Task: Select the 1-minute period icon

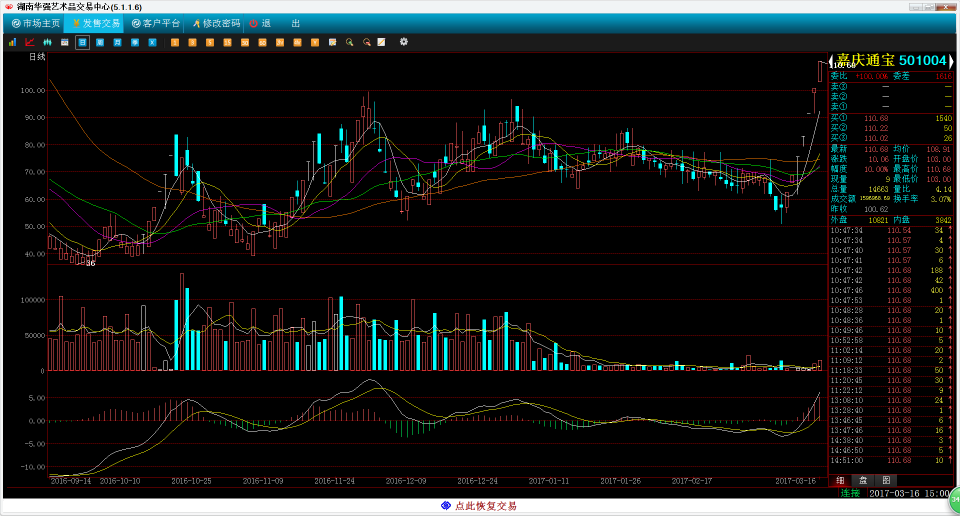Action: (x=174, y=42)
